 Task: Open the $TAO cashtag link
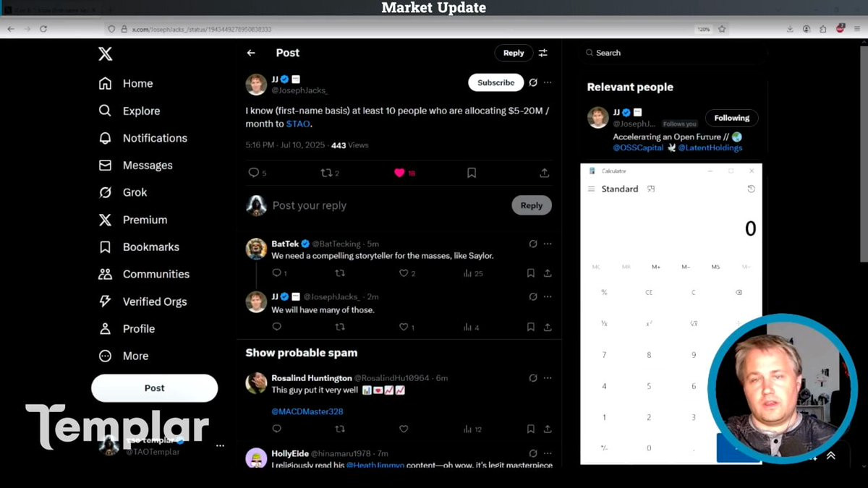point(299,124)
